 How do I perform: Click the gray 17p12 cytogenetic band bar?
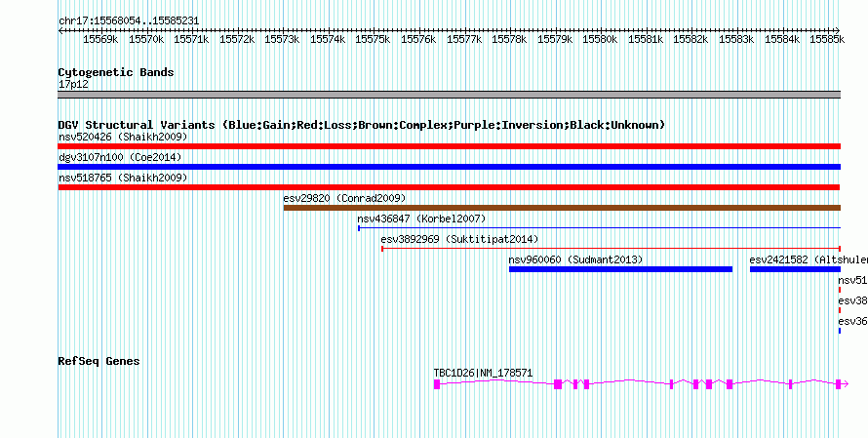tap(450, 95)
